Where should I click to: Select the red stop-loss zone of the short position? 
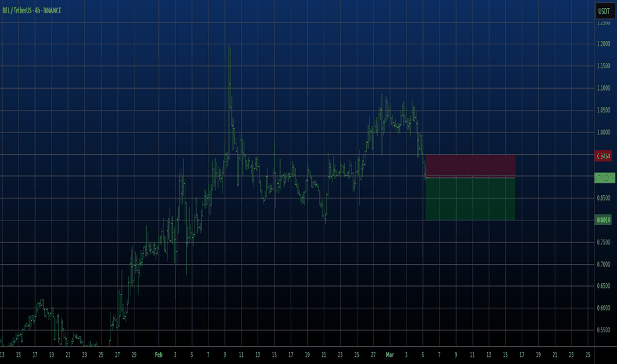coord(470,166)
